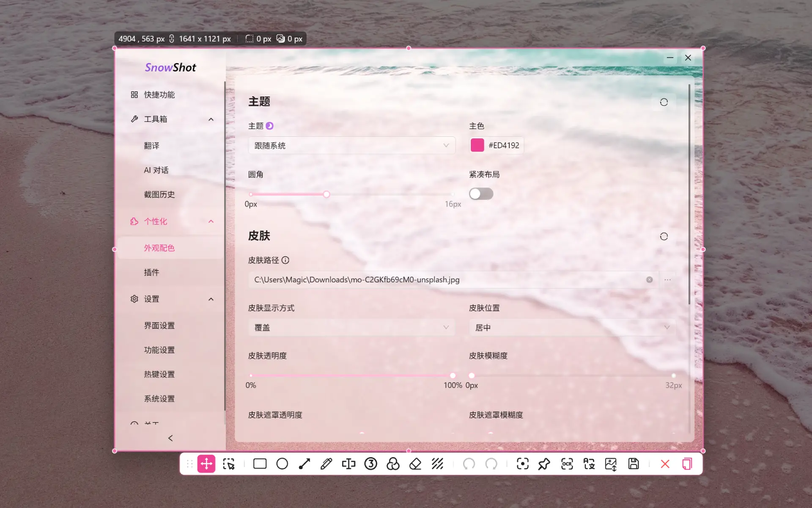Click the #ED4192 color swatch
Viewport: 812px width, 508px height.
click(x=477, y=145)
